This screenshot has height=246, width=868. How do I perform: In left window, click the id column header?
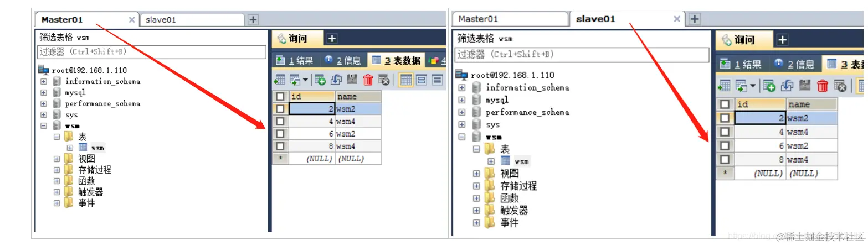point(312,96)
